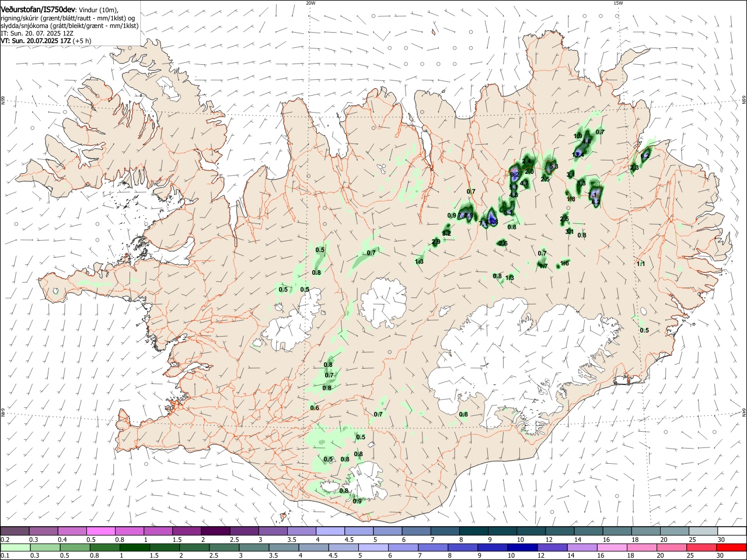Click the 'IT: Sun. 20. 07. 2025 12Z' line

tap(37, 34)
